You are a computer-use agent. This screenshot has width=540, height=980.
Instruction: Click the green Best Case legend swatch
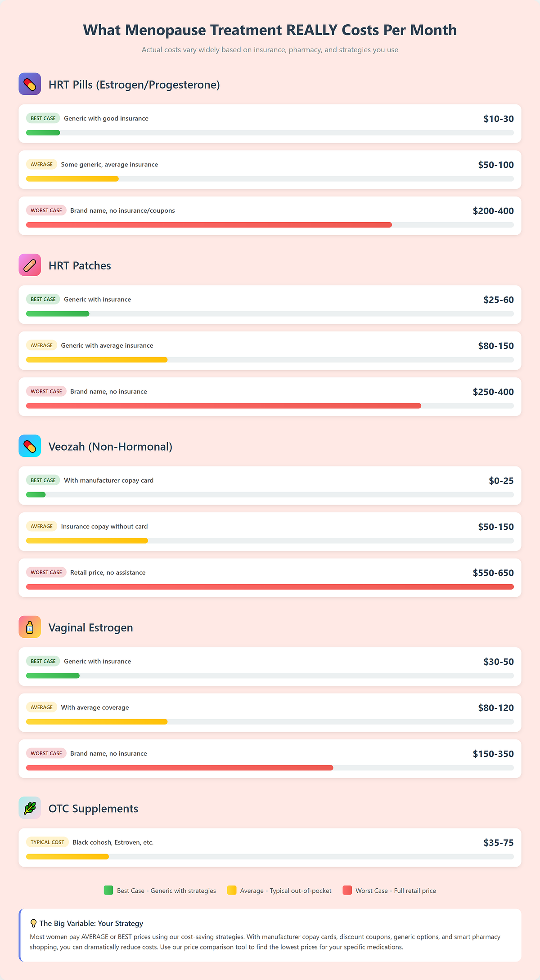108,891
